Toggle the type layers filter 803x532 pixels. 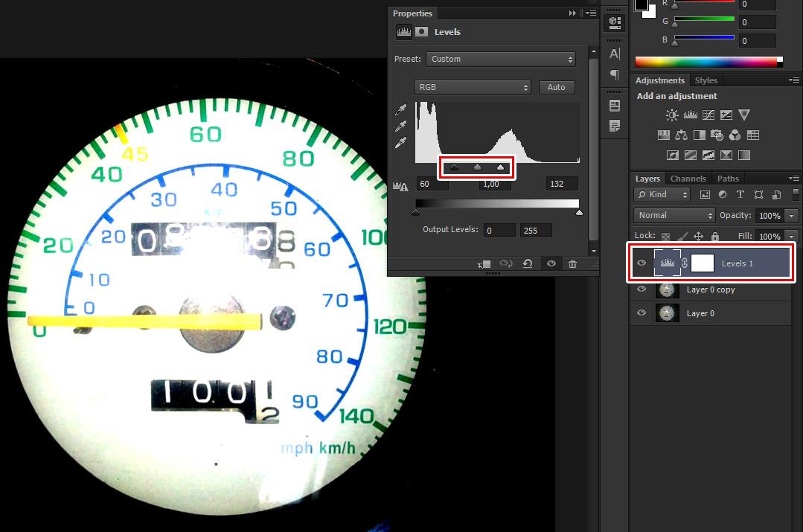click(x=740, y=195)
